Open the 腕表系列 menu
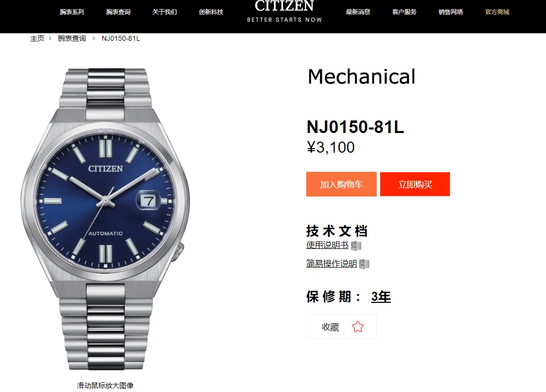The height and width of the screenshot is (392, 546). coord(72,12)
